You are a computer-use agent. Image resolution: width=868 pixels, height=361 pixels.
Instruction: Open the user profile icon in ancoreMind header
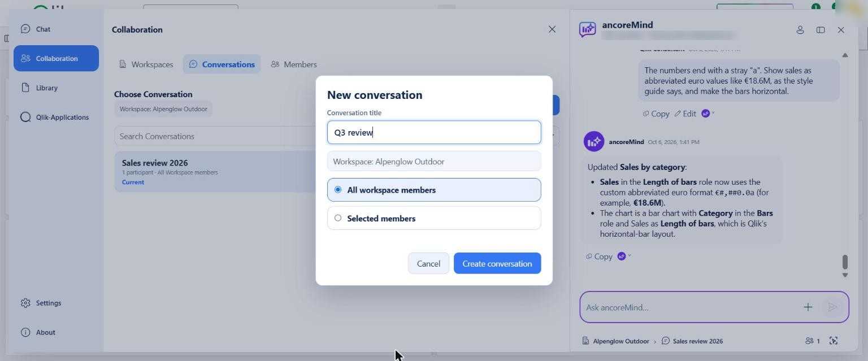(x=800, y=30)
